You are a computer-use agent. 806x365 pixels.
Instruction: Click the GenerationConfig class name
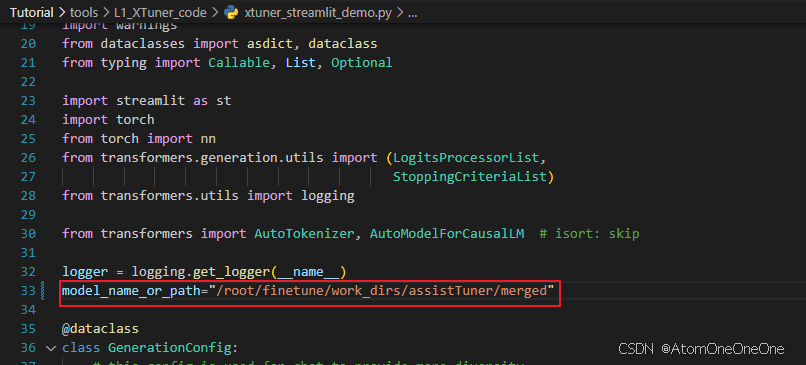click(x=169, y=348)
